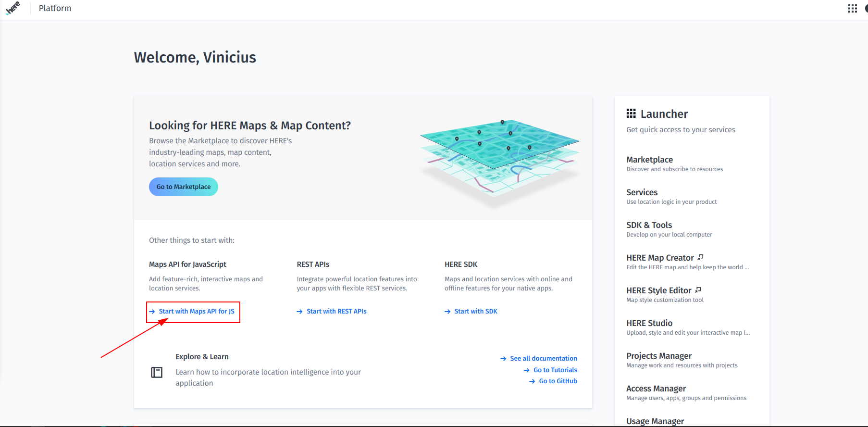The height and width of the screenshot is (427, 868).
Task: Click arrow icon before Go to GitHub
Action: [532, 381]
